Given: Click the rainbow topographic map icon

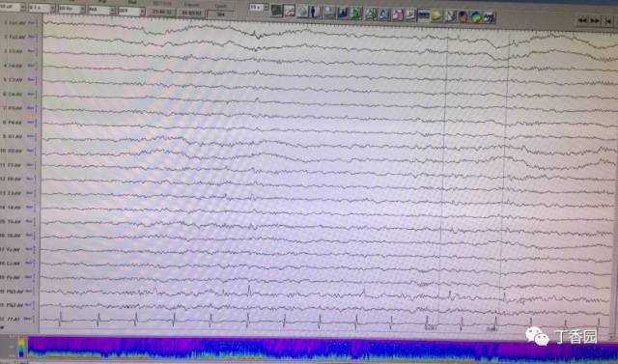Looking at the screenshot, I should (x=476, y=17).
